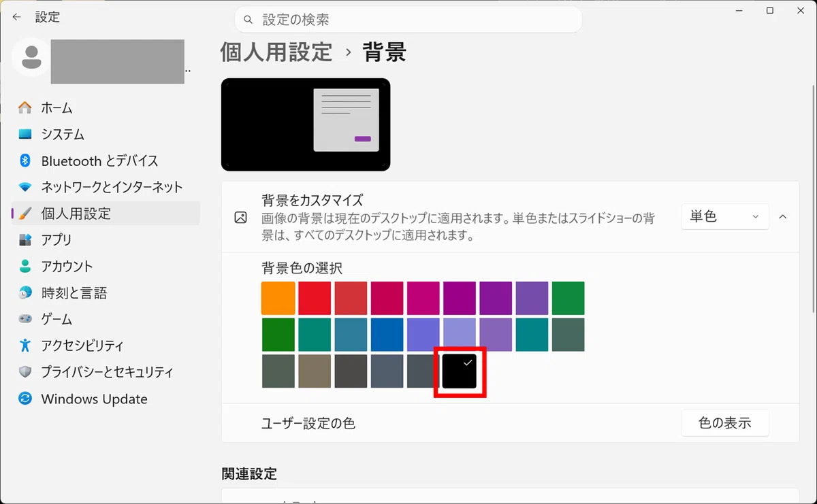The image size is (817, 504).
Task: Maximize the settings window
Action: pos(770,10)
